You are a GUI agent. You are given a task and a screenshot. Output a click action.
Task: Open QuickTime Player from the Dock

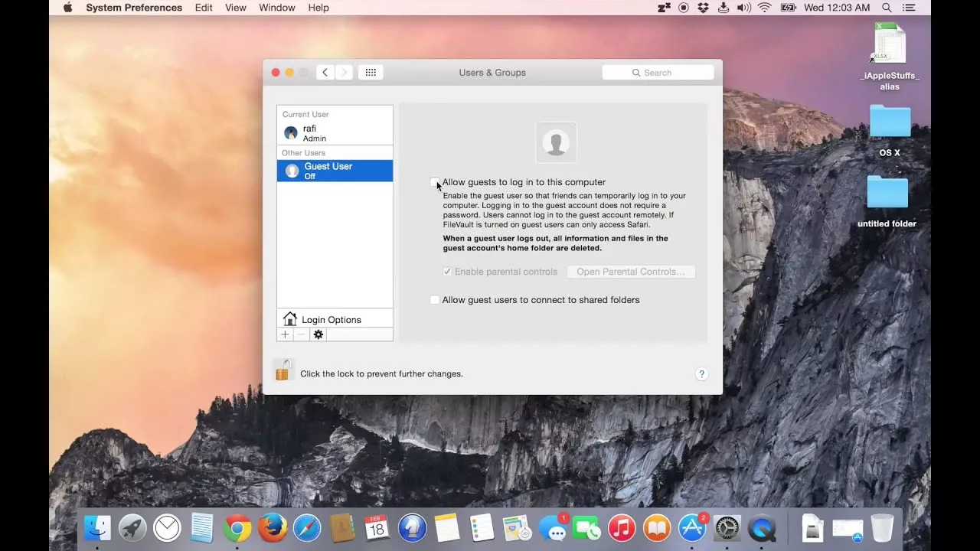click(x=762, y=528)
